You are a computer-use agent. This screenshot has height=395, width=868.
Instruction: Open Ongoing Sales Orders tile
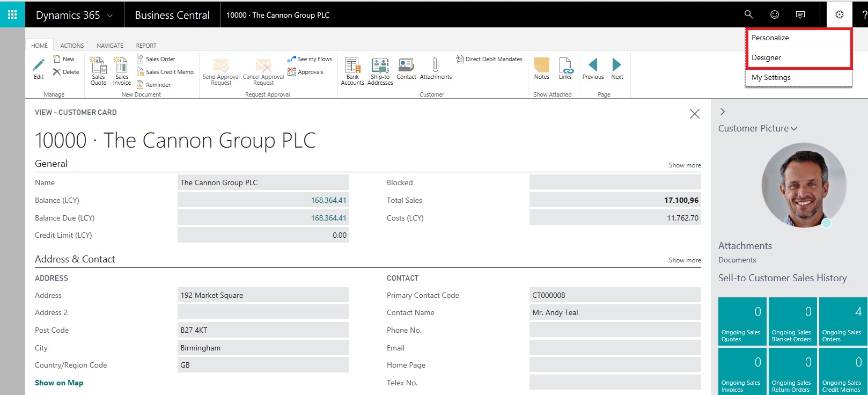tap(843, 321)
